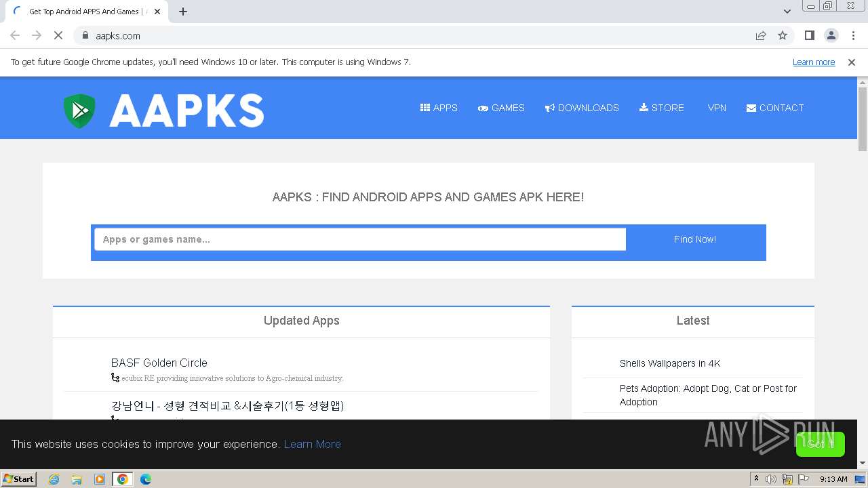The width and height of the screenshot is (868, 488).
Task: Open Windows Start menu
Action: pyautogui.click(x=18, y=479)
